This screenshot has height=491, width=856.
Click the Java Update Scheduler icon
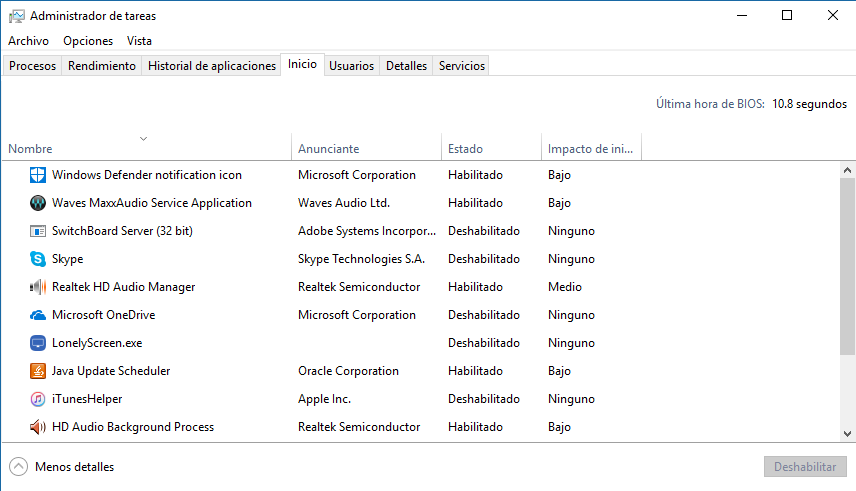[x=38, y=371]
